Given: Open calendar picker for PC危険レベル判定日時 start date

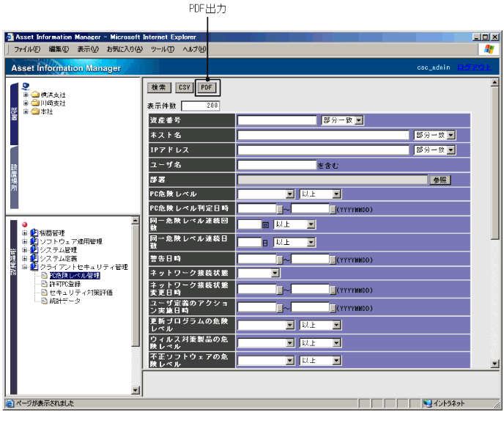Looking at the screenshot, I should click(x=280, y=210).
